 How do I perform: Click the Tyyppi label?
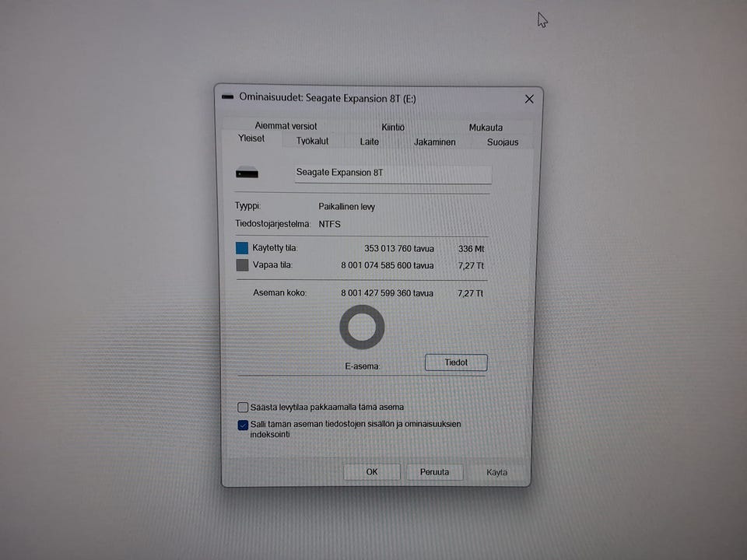tap(247, 205)
